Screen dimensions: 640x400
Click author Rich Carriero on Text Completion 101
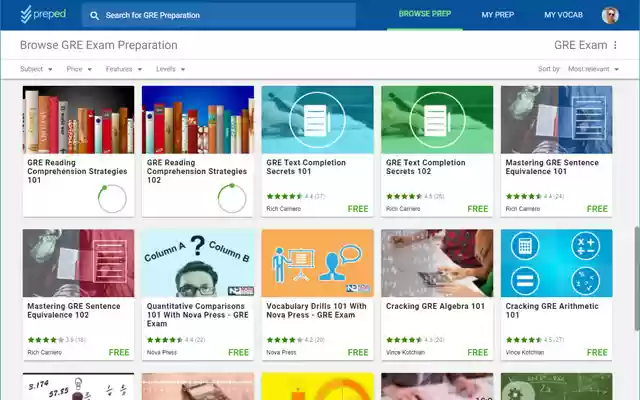tap(284, 209)
